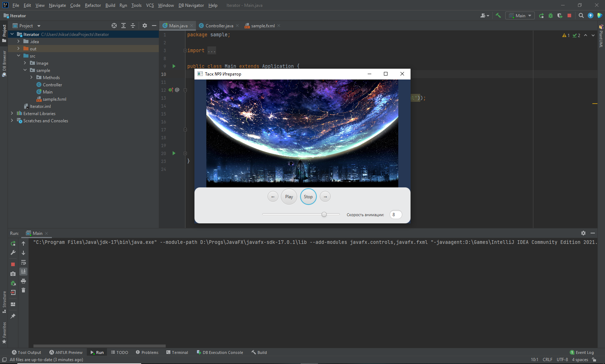605x364 pixels.
Task: Click the Debug bug icon in top toolbar
Action: tap(551, 15)
